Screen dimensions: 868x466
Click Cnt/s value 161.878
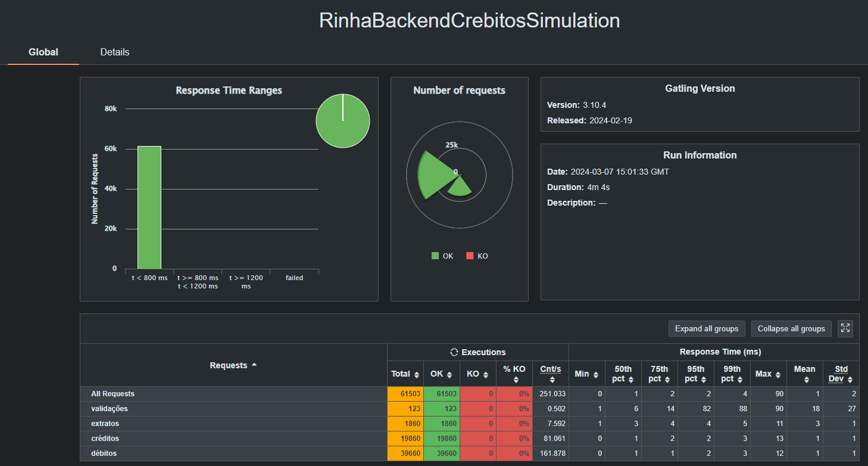(x=552, y=453)
